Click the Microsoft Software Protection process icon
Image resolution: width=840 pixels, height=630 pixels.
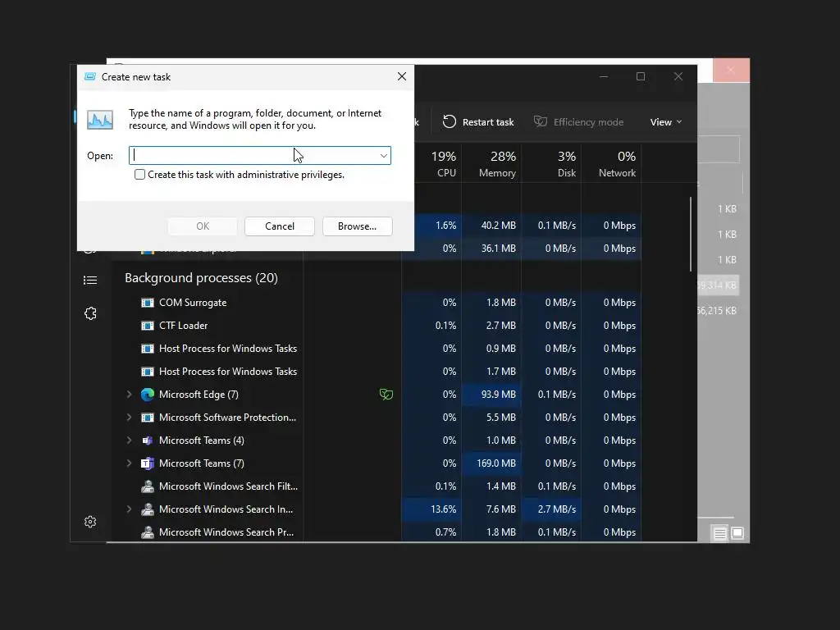tap(148, 418)
